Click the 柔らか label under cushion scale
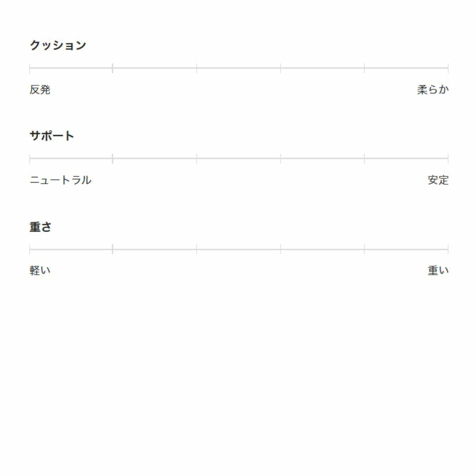The image size is (476, 476). [433, 90]
